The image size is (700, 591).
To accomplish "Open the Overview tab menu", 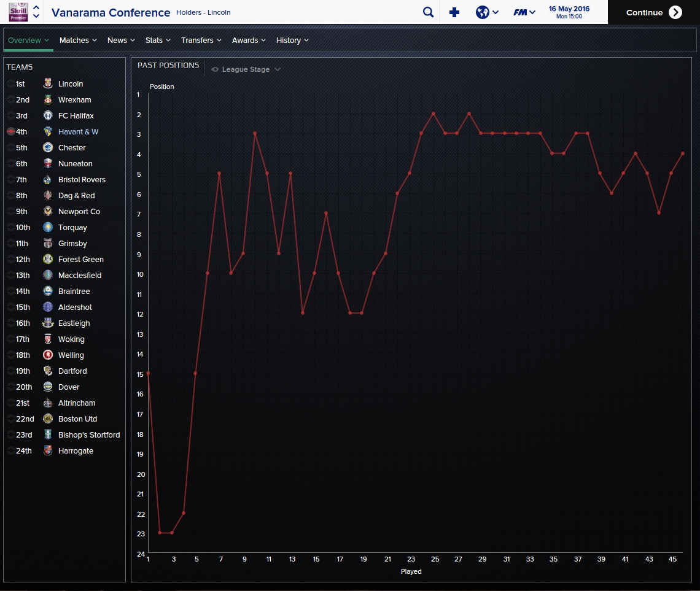I will click(29, 40).
